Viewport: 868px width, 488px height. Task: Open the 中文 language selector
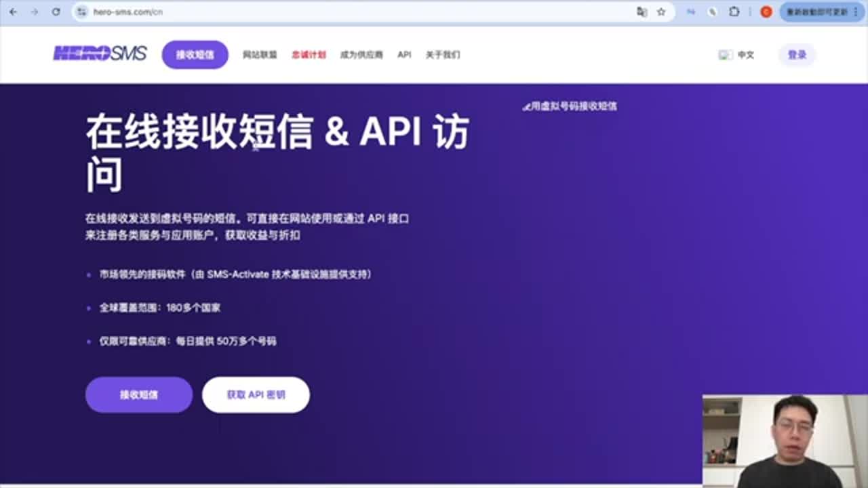(745, 55)
